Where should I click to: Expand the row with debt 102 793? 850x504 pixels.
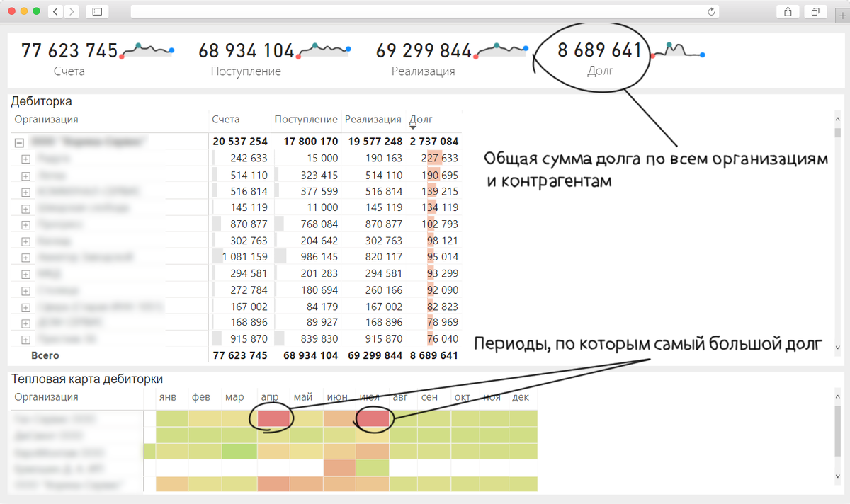pyautogui.click(x=26, y=224)
